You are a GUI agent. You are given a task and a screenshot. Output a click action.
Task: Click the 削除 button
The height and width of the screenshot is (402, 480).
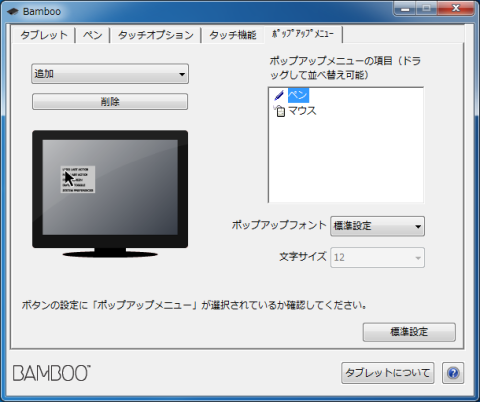[110, 102]
